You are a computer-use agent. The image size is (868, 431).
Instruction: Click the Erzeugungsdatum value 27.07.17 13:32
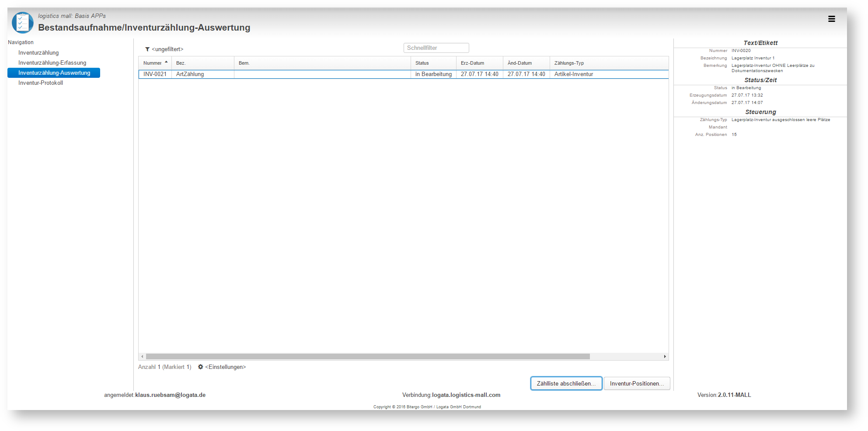click(747, 95)
